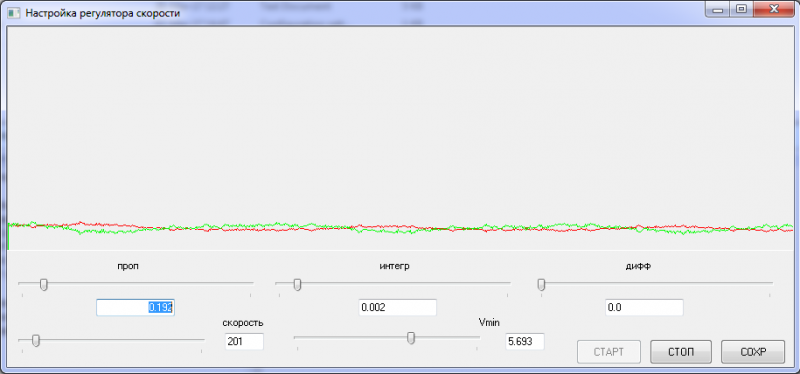Grab the проп slider thumb
Viewport: 800px width, 374px height.
pos(44,284)
